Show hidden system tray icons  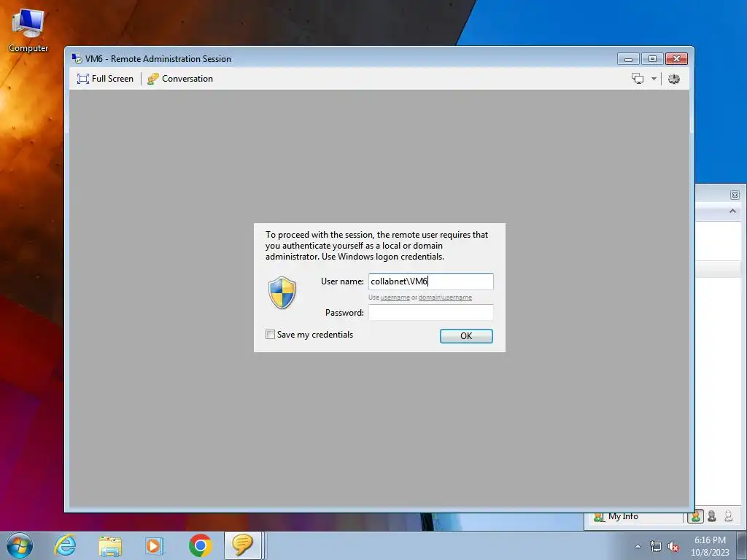pos(638,546)
